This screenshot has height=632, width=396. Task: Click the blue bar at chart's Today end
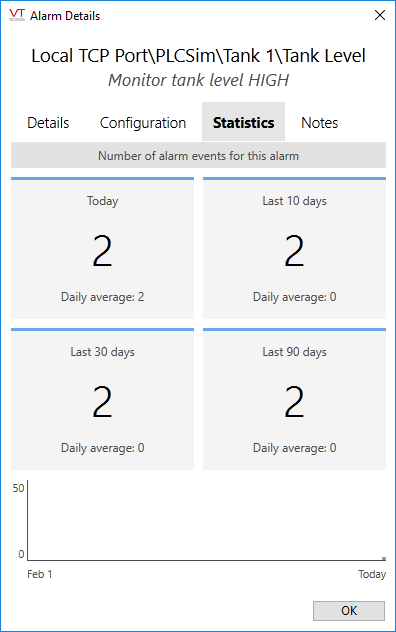(x=384, y=558)
